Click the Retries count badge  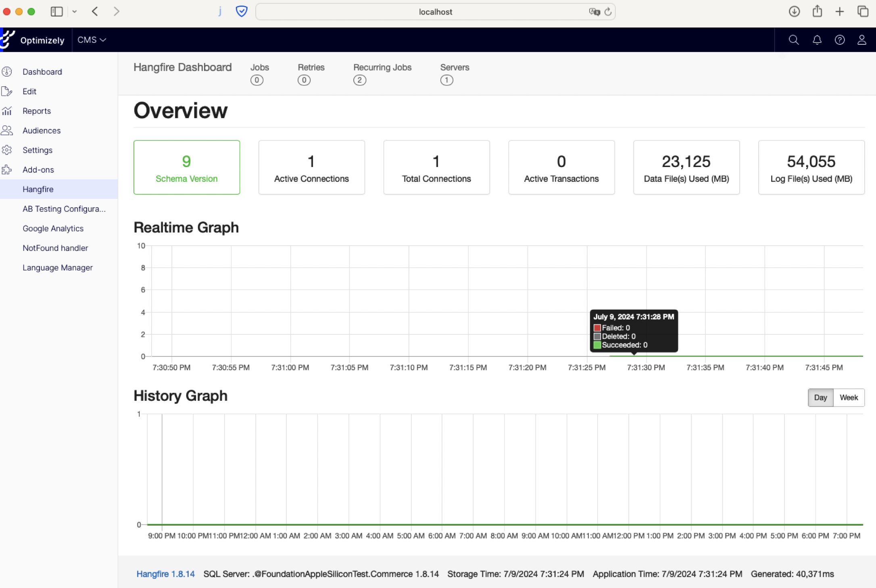tap(304, 80)
